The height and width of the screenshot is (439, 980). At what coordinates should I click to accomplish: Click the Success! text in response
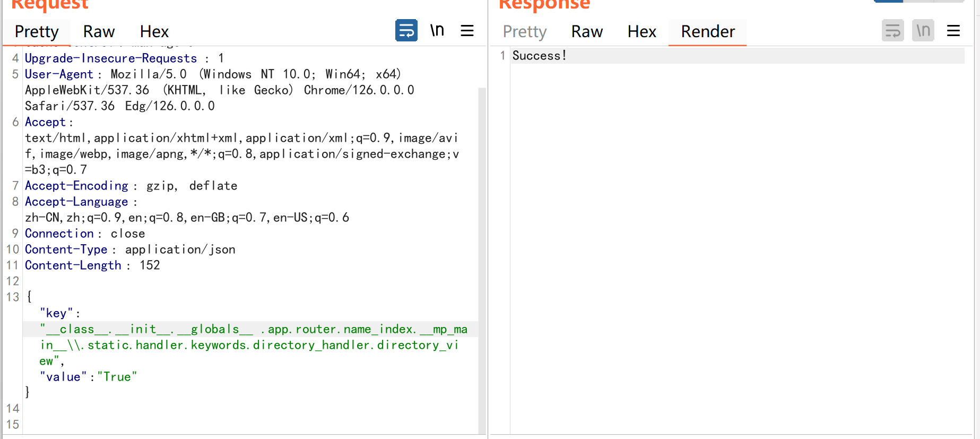click(x=540, y=56)
